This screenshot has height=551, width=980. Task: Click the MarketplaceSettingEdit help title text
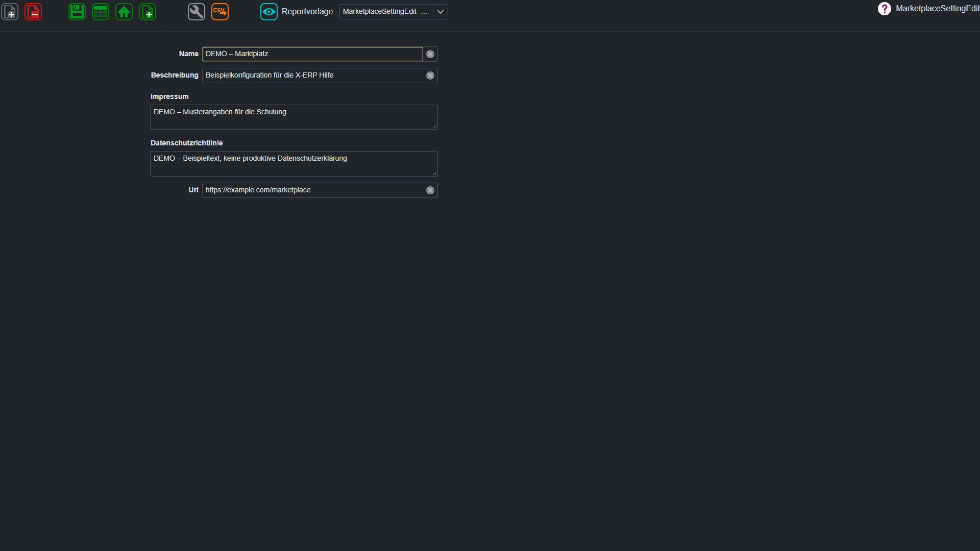coord(938,9)
